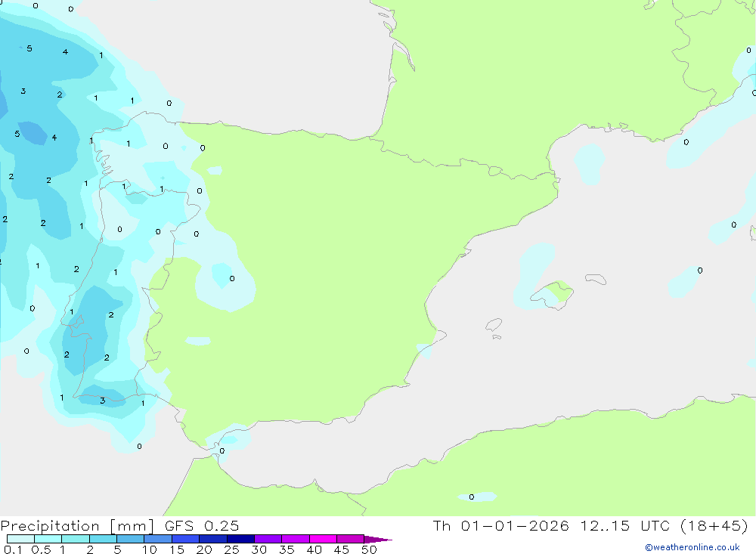756x554 pixels.
Task: Click the '(18+45)' forecast run label
Action: 714,526
